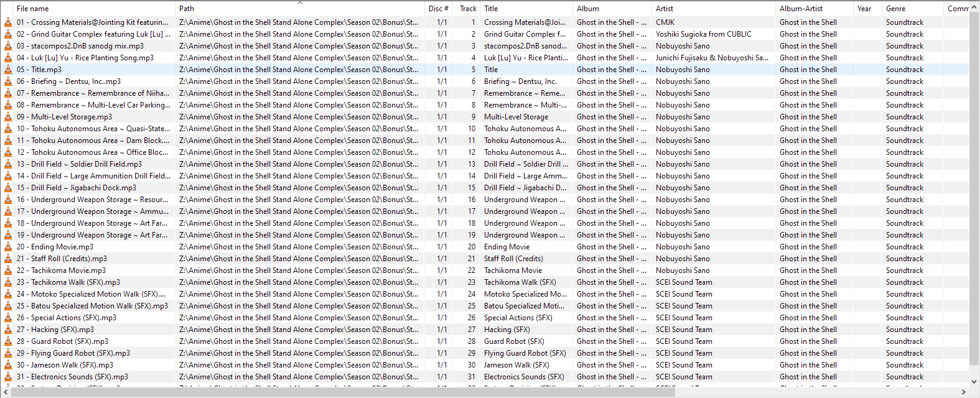
Task: Click title cell 'Staff Roll (Credits)'
Action: [x=513, y=258]
